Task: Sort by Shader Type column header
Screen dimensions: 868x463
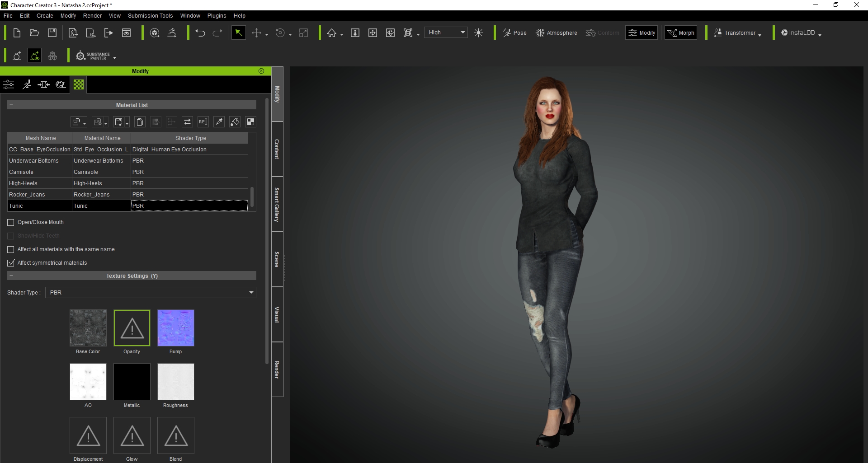Action: 189,138
